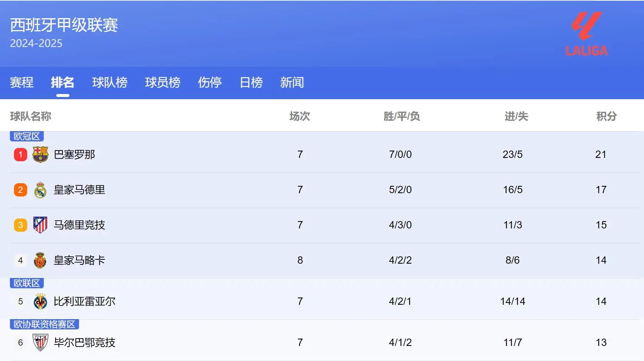The height and width of the screenshot is (361, 644).
Task: Open team 皇家马略卡
Action: 79,260
